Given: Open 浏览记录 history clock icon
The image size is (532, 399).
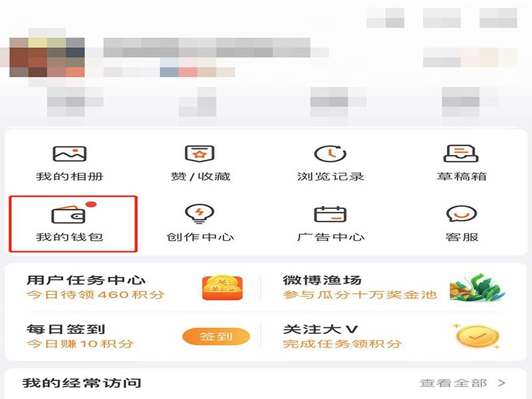Looking at the screenshot, I should click(331, 154).
